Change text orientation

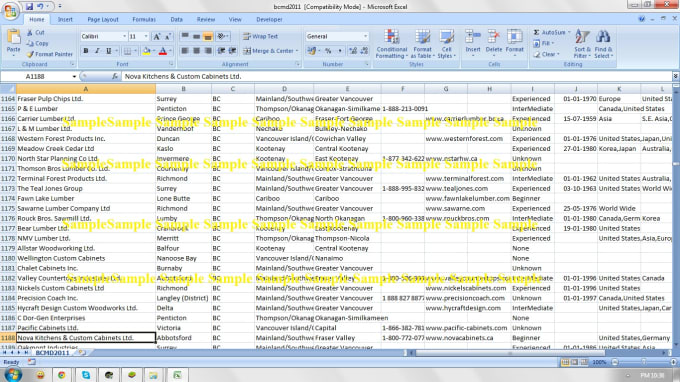222,36
